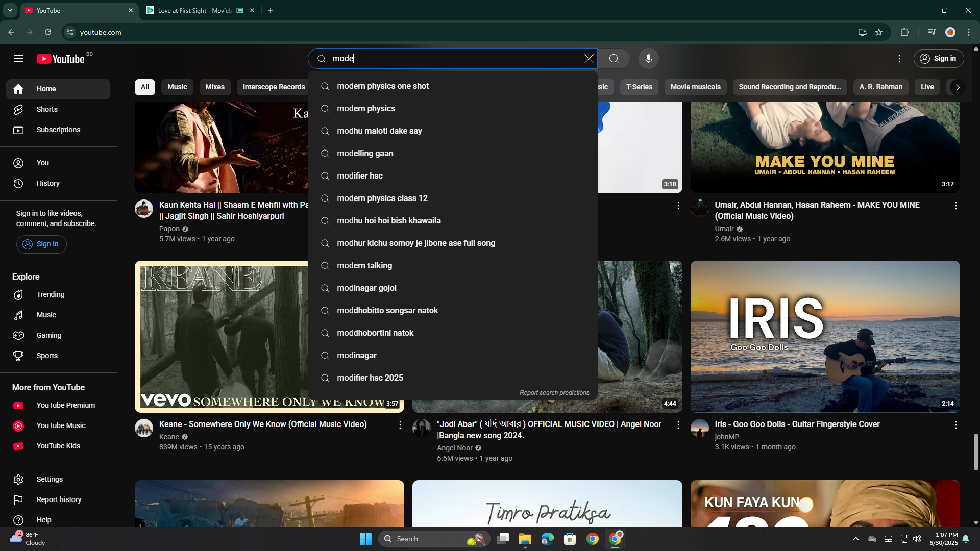980x551 pixels.
Task: Click the sidebar Sign in button
Action: pyautogui.click(x=41, y=244)
